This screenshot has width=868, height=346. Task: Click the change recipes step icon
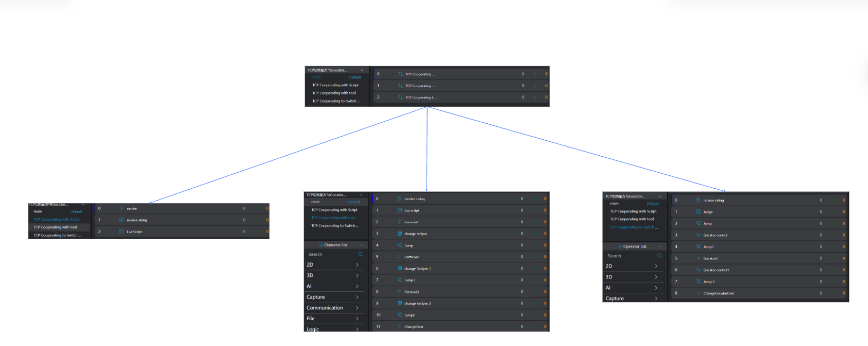pyautogui.click(x=399, y=234)
